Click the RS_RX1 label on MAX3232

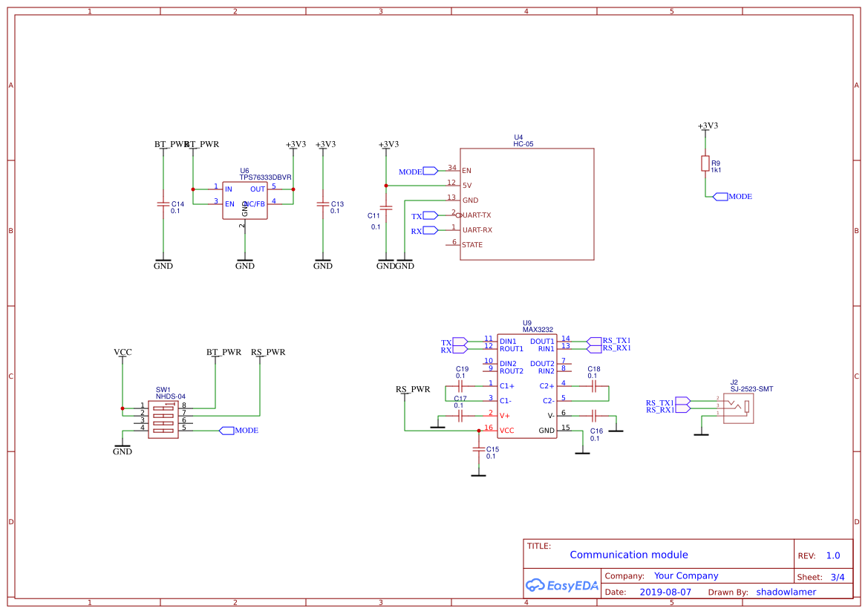tap(617, 347)
